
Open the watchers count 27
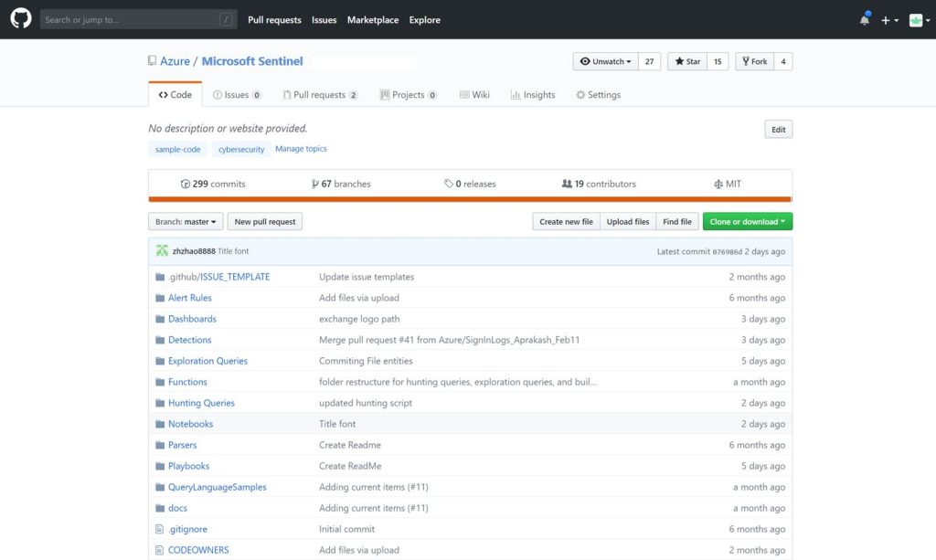tap(650, 61)
